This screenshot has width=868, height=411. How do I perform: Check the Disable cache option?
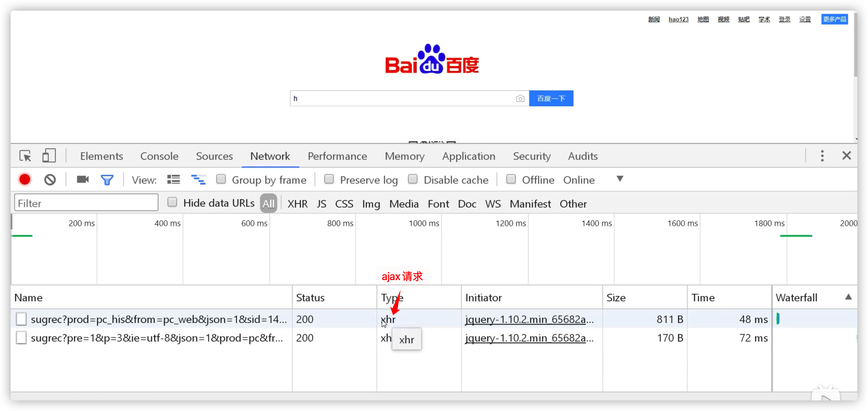tap(412, 179)
